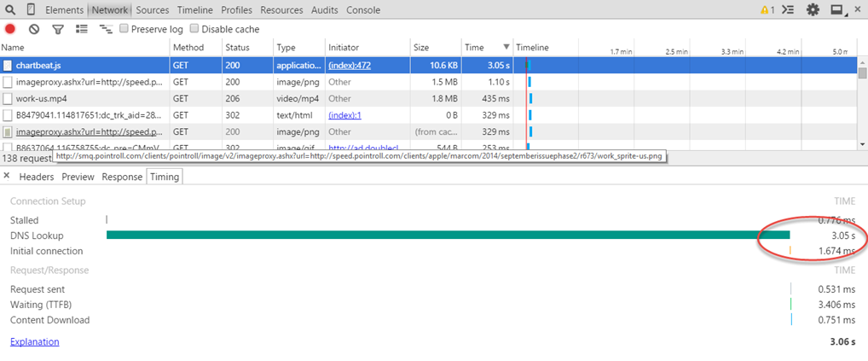This screenshot has width=868, height=361.
Task: Open the Explanation link
Action: pyautogui.click(x=34, y=341)
